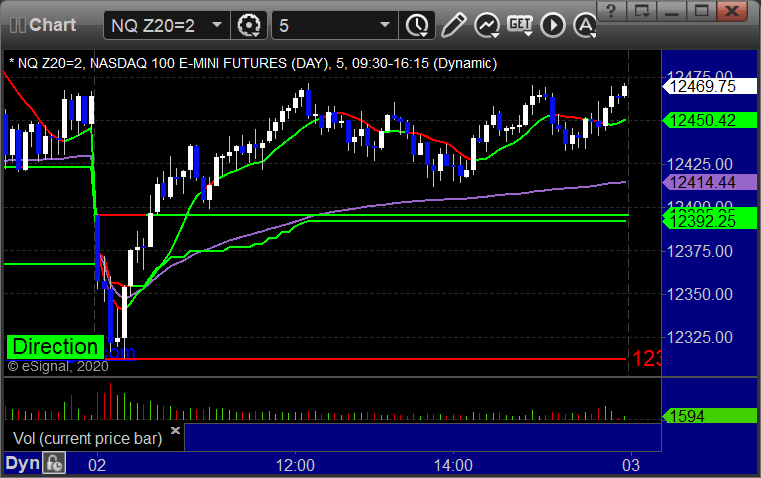Click the 12:00 time axis label
Viewport: 761px width, 478px height.
pyautogui.click(x=295, y=465)
